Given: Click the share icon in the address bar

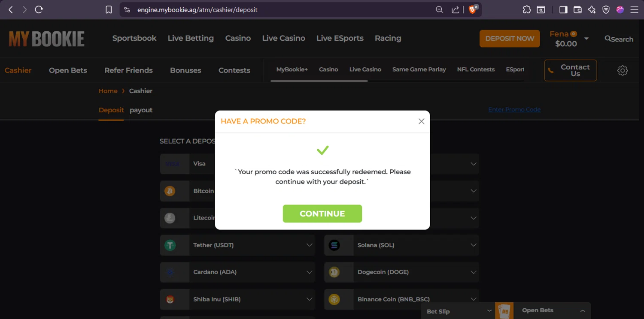Looking at the screenshot, I should [456, 10].
